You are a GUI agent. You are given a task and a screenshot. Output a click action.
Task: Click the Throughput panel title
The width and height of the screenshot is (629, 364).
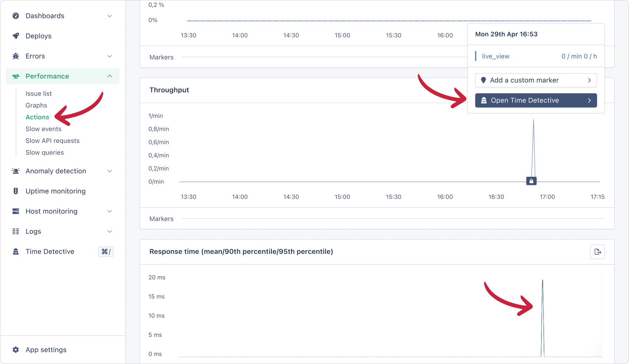point(169,90)
